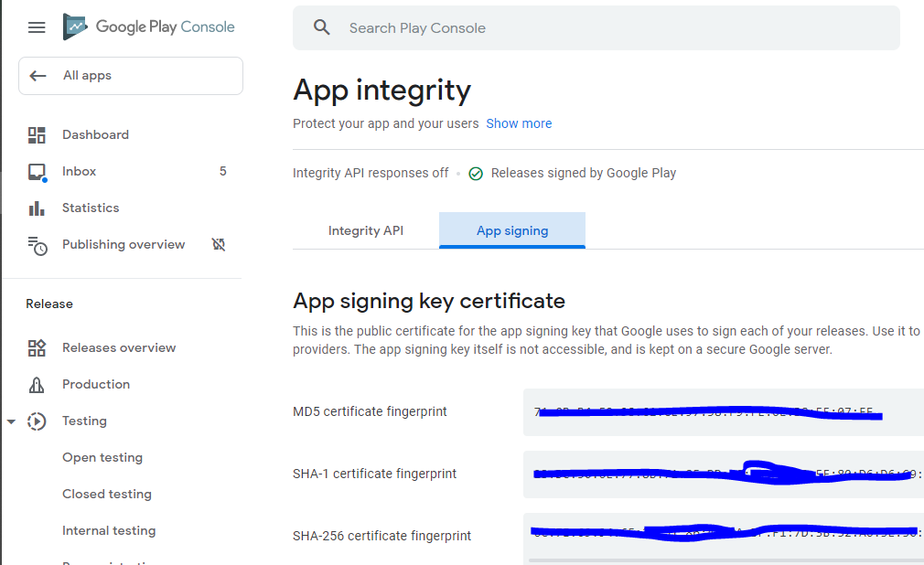Click the managed publishing off icon
The width and height of the screenshot is (924, 565).
click(x=219, y=245)
